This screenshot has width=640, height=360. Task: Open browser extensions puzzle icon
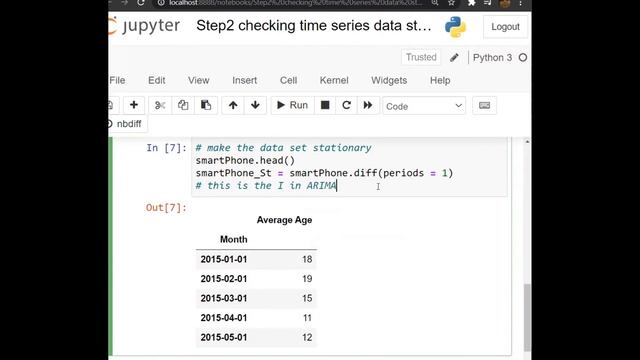[x=471, y=3]
